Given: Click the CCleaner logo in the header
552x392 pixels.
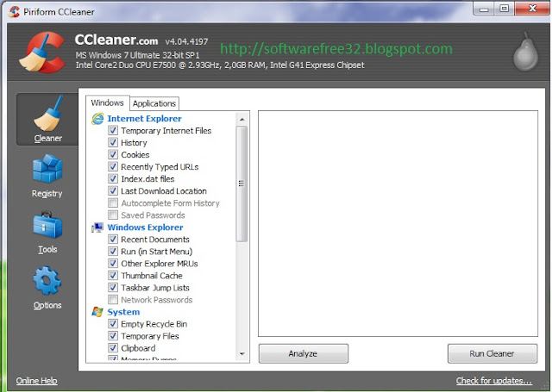Looking at the screenshot, I should pos(42,52).
